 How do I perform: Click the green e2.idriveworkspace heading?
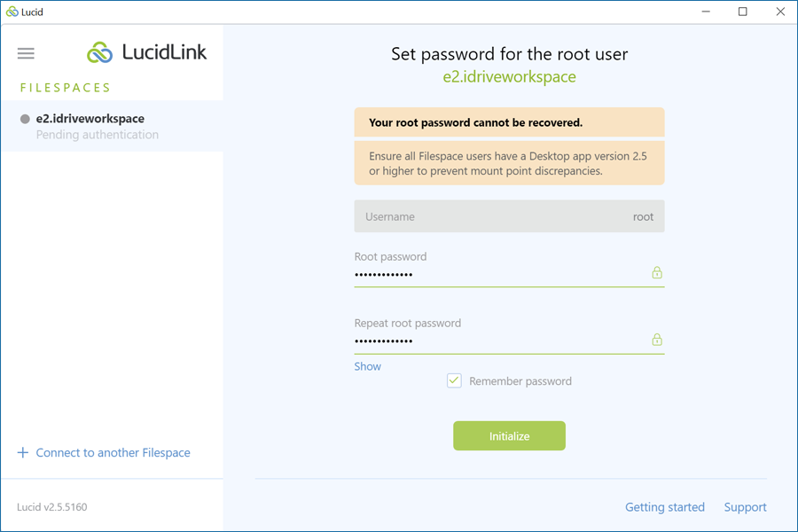pyautogui.click(x=509, y=77)
